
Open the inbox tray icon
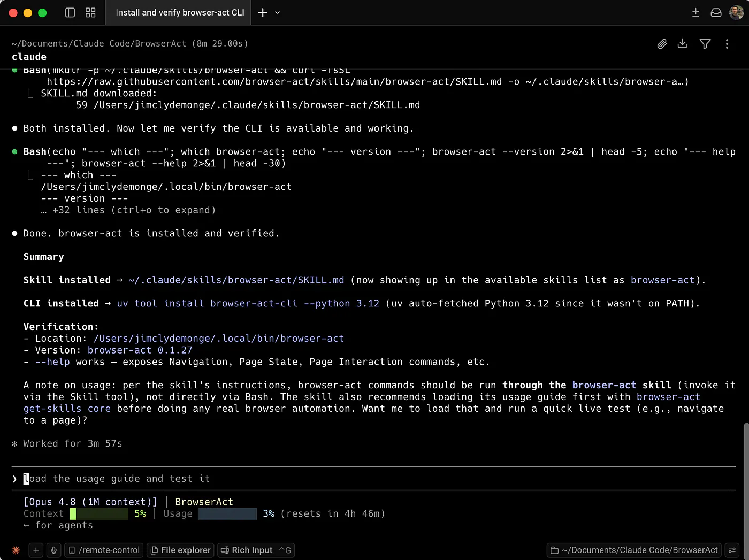pyautogui.click(x=716, y=12)
